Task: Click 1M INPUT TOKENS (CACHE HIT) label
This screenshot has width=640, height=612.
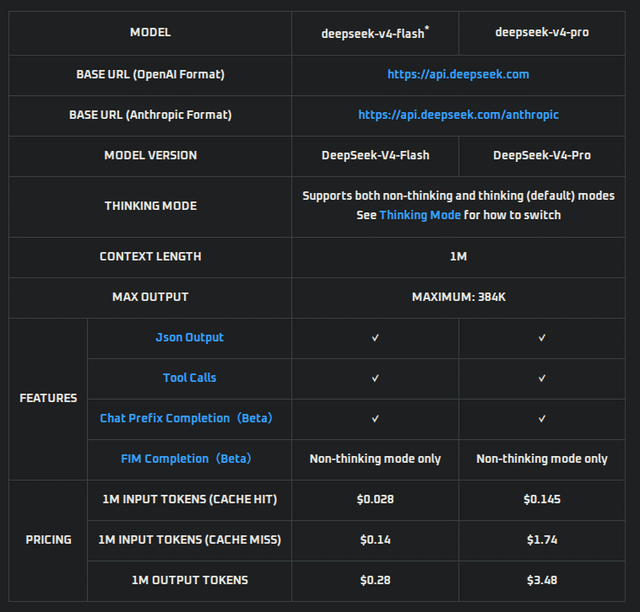Action: tap(189, 499)
